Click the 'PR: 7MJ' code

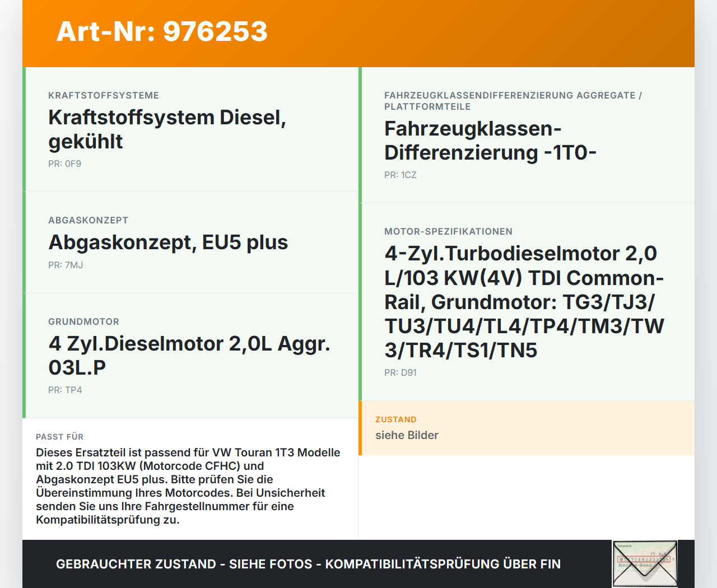tap(66, 265)
